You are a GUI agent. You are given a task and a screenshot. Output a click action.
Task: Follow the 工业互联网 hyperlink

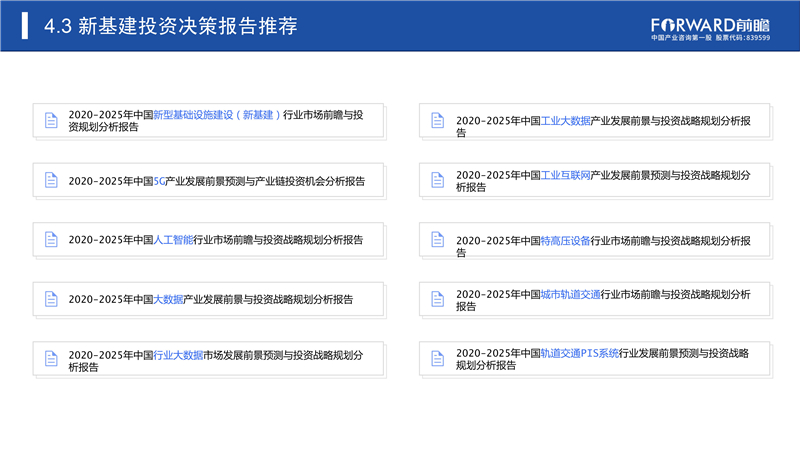click(566, 176)
